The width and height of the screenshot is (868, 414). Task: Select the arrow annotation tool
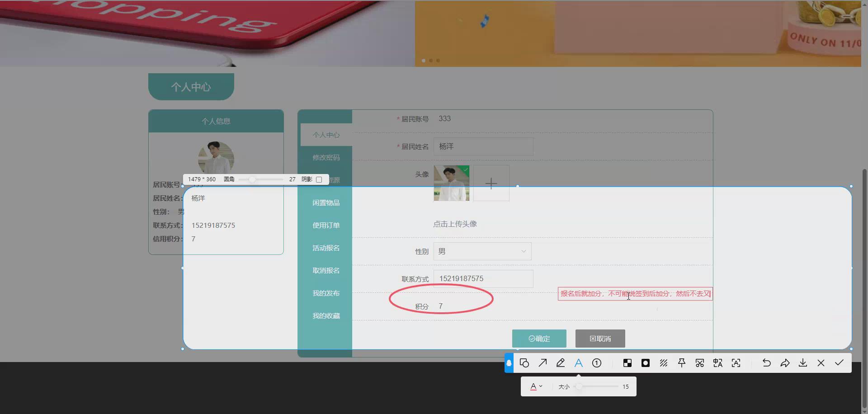542,363
